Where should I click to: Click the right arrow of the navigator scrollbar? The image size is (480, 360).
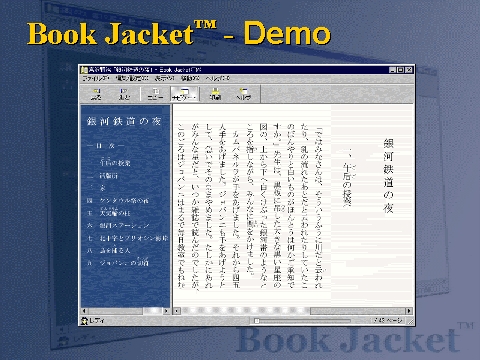pyautogui.click(x=166, y=311)
